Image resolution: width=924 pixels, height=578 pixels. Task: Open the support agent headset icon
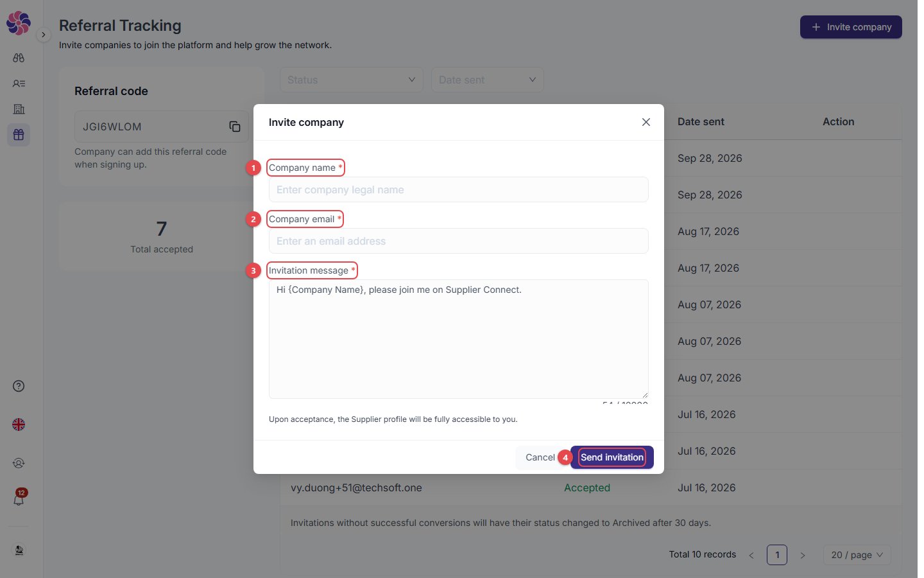click(19, 463)
